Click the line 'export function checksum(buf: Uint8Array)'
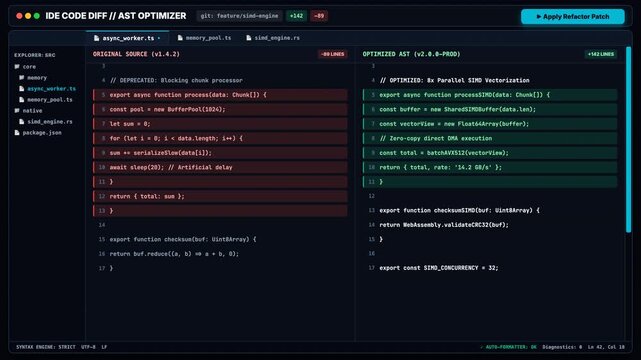Image resolution: width=641 pixels, height=360 pixels. click(x=220, y=239)
